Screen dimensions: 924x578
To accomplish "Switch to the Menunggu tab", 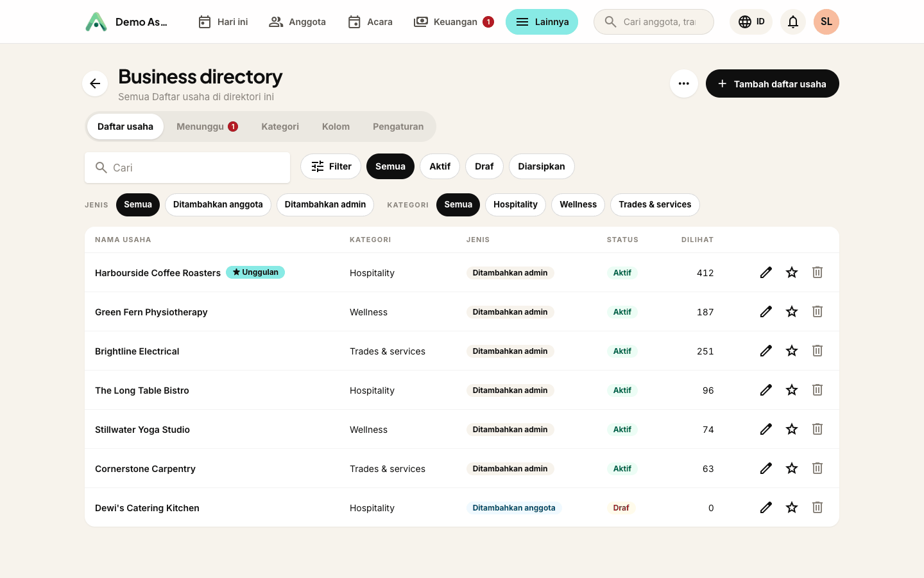I will tap(207, 127).
